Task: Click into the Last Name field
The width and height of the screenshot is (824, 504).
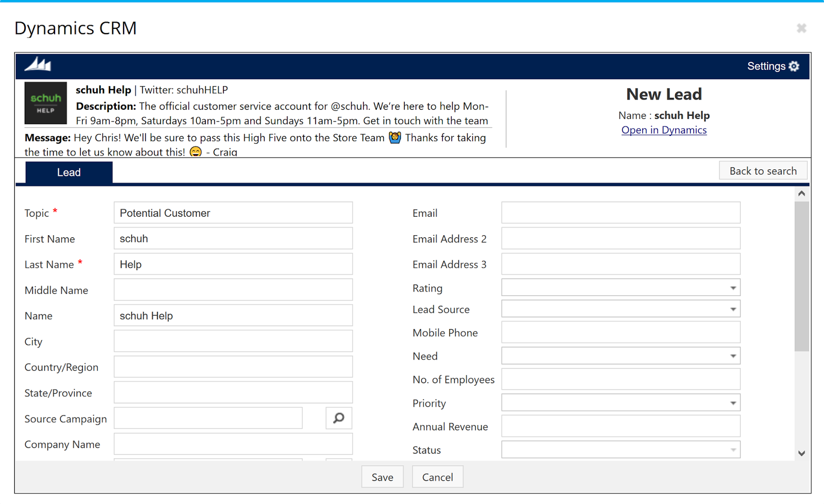Action: [233, 264]
